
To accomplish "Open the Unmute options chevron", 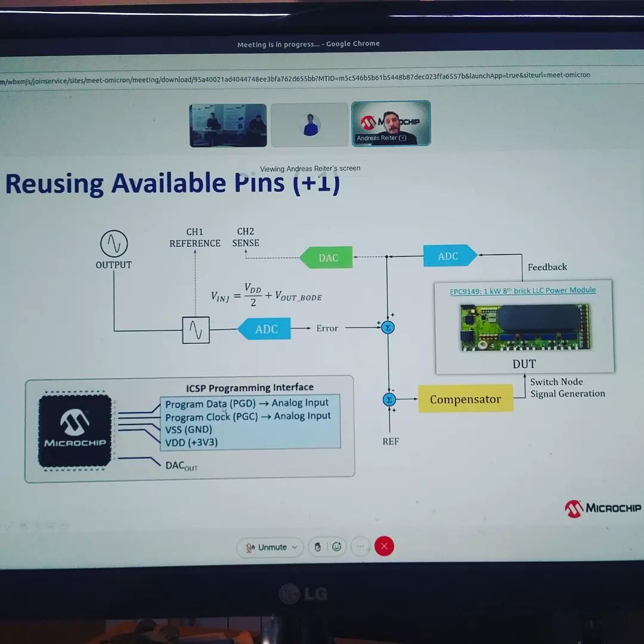I will pyautogui.click(x=293, y=547).
